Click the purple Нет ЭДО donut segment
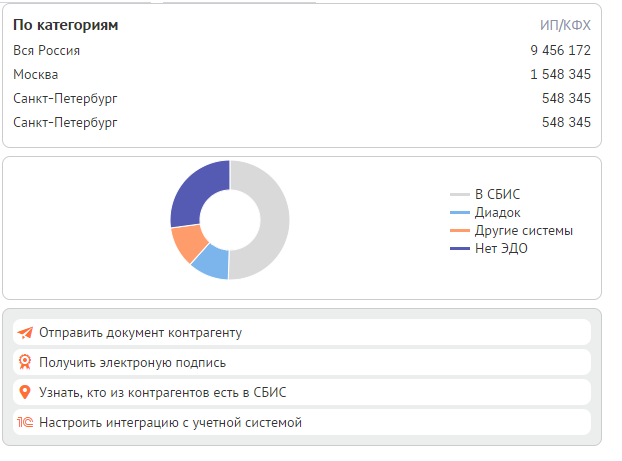The height and width of the screenshot is (461, 622). [192, 192]
